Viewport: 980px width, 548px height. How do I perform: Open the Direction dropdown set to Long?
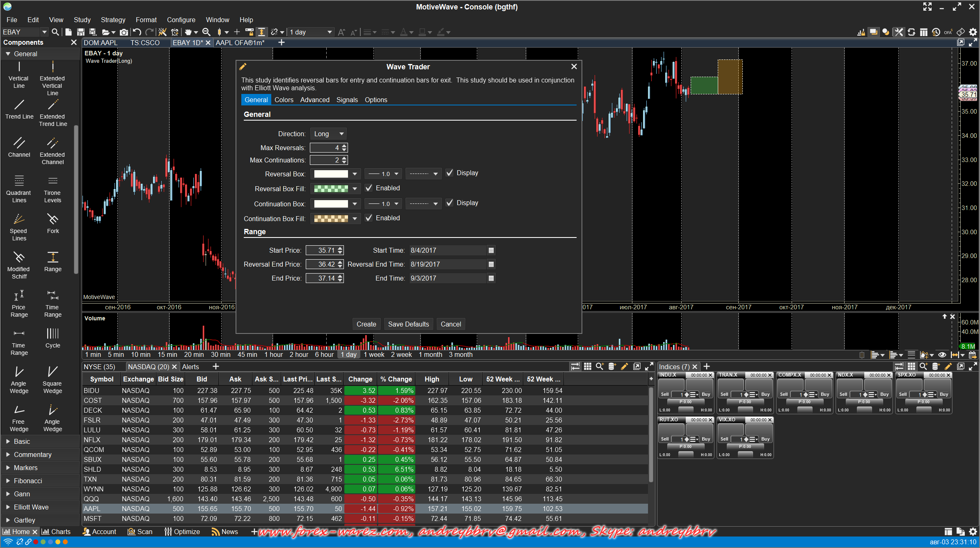pyautogui.click(x=328, y=134)
